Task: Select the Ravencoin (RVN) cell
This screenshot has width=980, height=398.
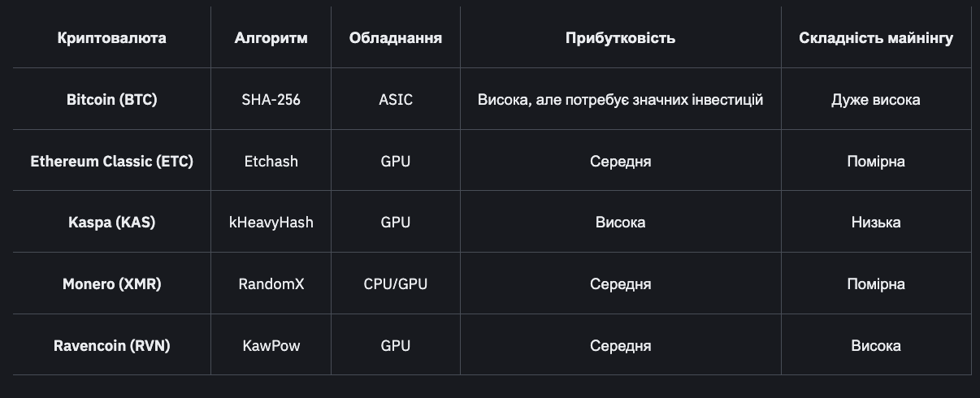Action: pos(111,346)
